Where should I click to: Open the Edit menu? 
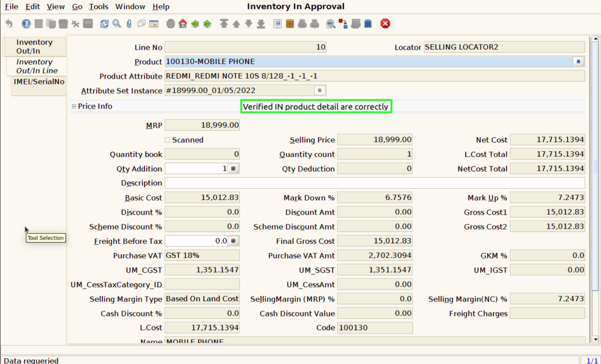[x=33, y=6]
